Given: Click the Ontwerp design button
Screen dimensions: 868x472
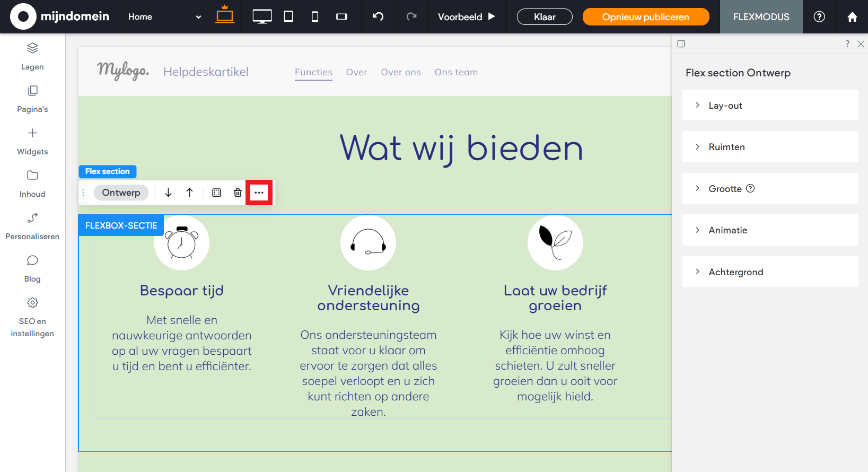Looking at the screenshot, I should [x=121, y=193].
